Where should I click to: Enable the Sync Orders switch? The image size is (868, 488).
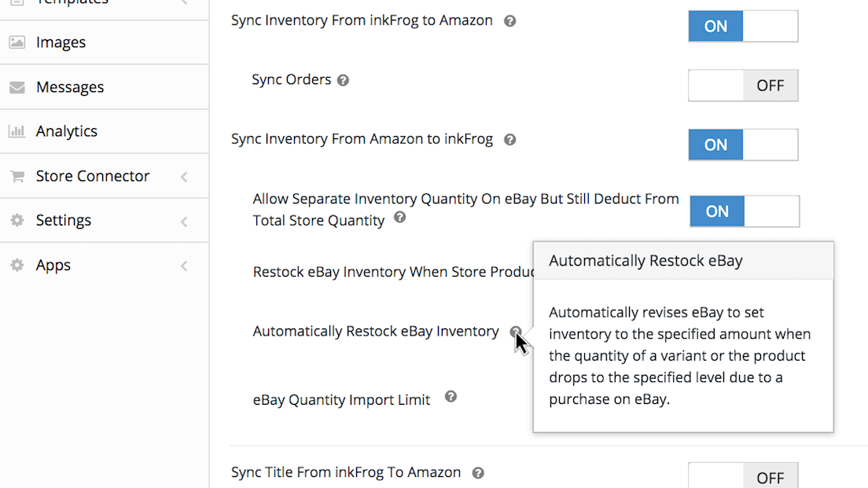click(743, 85)
